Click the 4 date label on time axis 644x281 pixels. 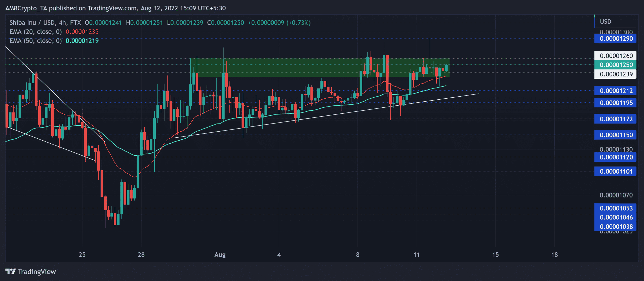(279, 255)
